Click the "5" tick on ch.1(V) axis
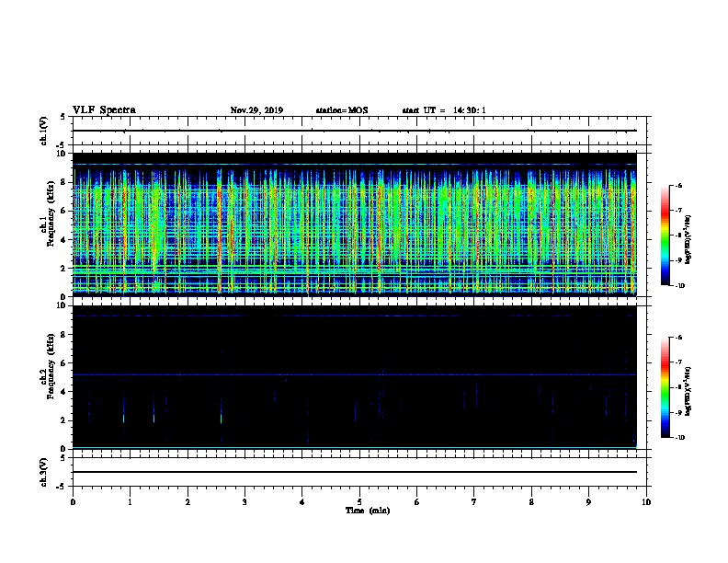This screenshot has width=728, height=563. pos(63,117)
